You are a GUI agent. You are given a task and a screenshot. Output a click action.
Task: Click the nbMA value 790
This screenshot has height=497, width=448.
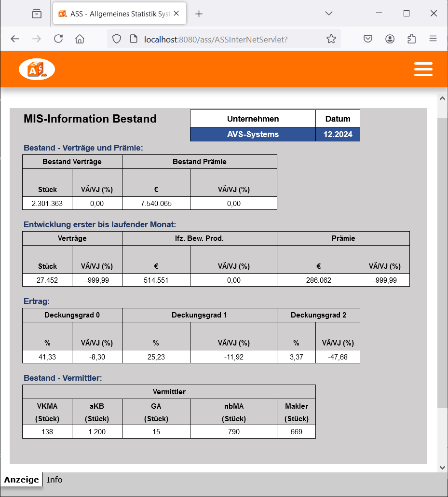coord(234,432)
